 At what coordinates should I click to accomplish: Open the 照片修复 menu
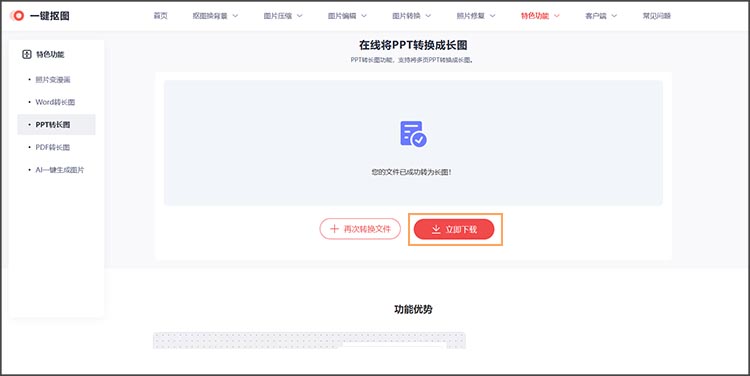click(471, 16)
